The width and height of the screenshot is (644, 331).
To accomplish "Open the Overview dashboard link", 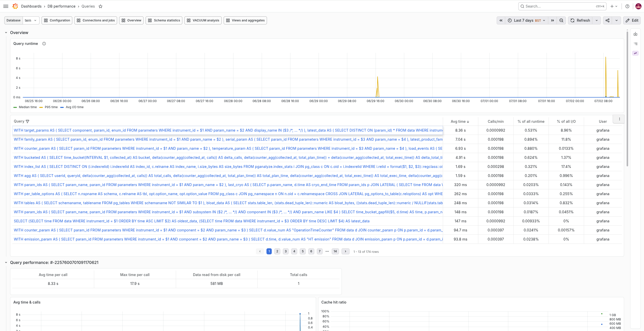I will point(131,20).
